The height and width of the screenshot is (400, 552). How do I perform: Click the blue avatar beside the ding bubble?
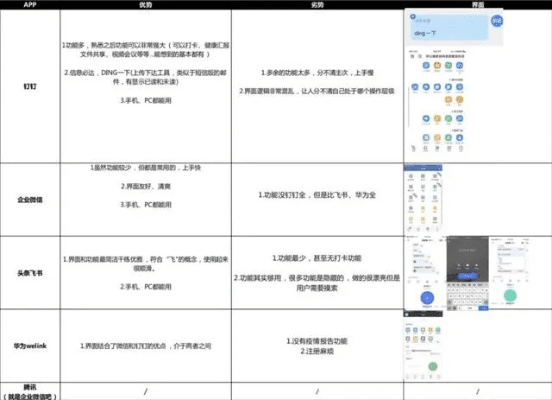(497, 21)
